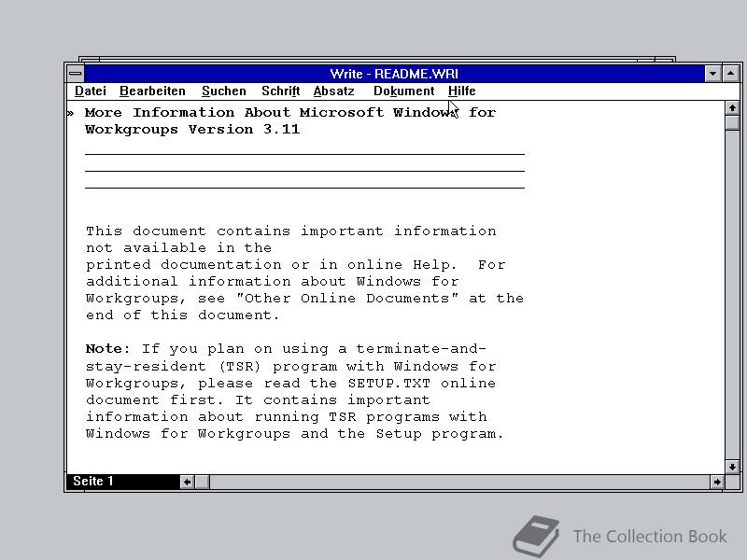Open the Bearbeiten menu
This screenshot has width=747, height=560.
[x=152, y=91]
